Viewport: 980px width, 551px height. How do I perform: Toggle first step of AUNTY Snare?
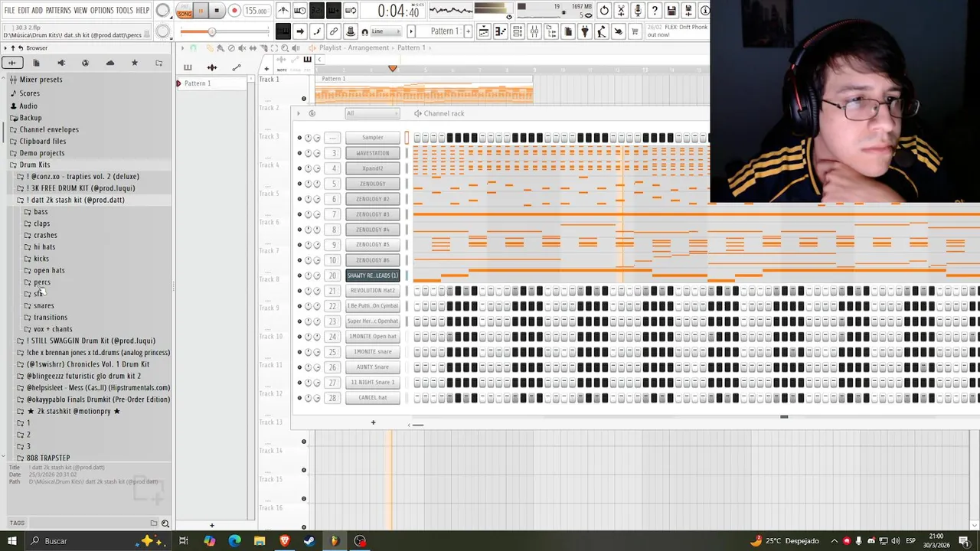(417, 367)
